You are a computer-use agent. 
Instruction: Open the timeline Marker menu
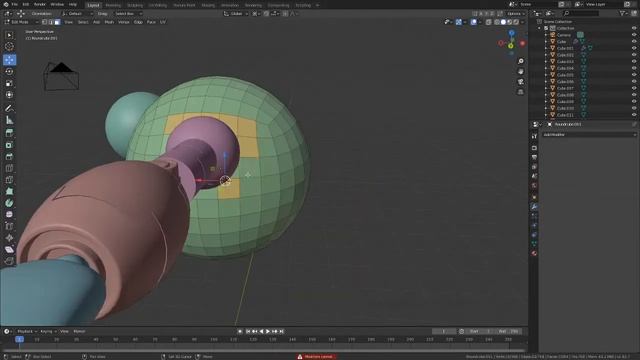79,331
